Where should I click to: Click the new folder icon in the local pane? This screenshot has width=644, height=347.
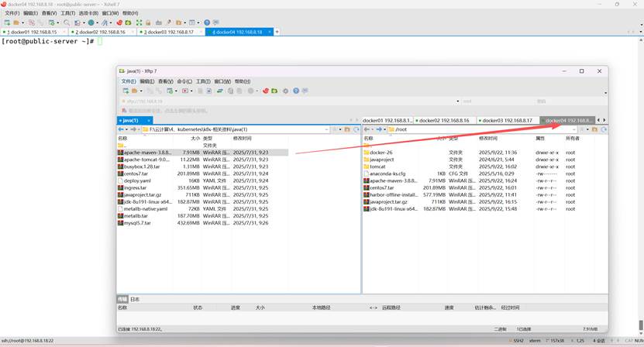coord(347,129)
